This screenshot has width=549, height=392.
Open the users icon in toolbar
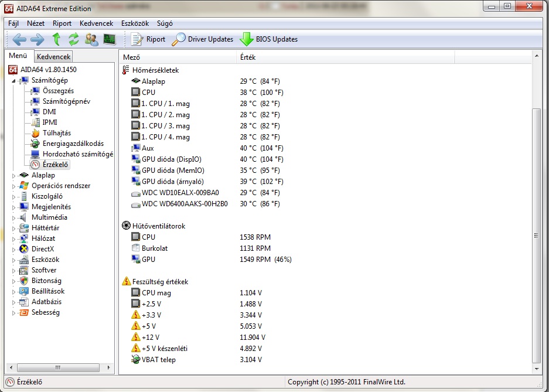91,39
